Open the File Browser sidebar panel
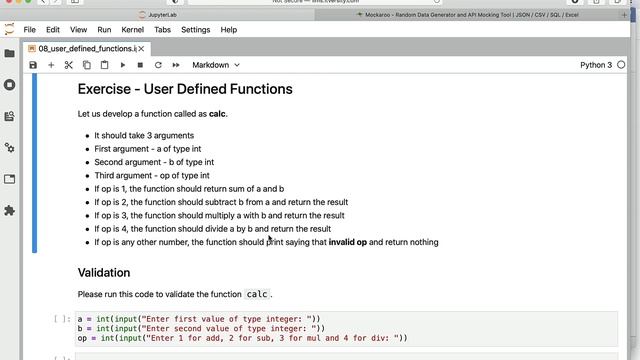640x360 pixels. [9, 53]
